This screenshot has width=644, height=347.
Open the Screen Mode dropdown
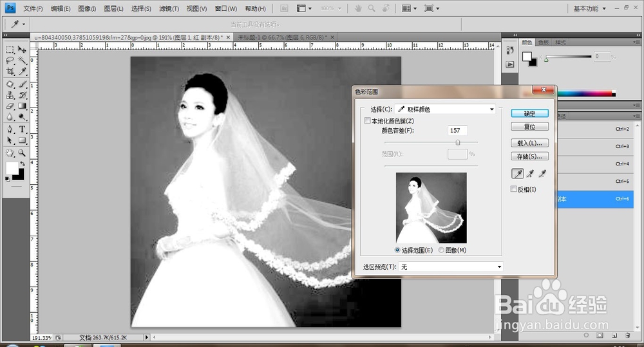(431, 8)
